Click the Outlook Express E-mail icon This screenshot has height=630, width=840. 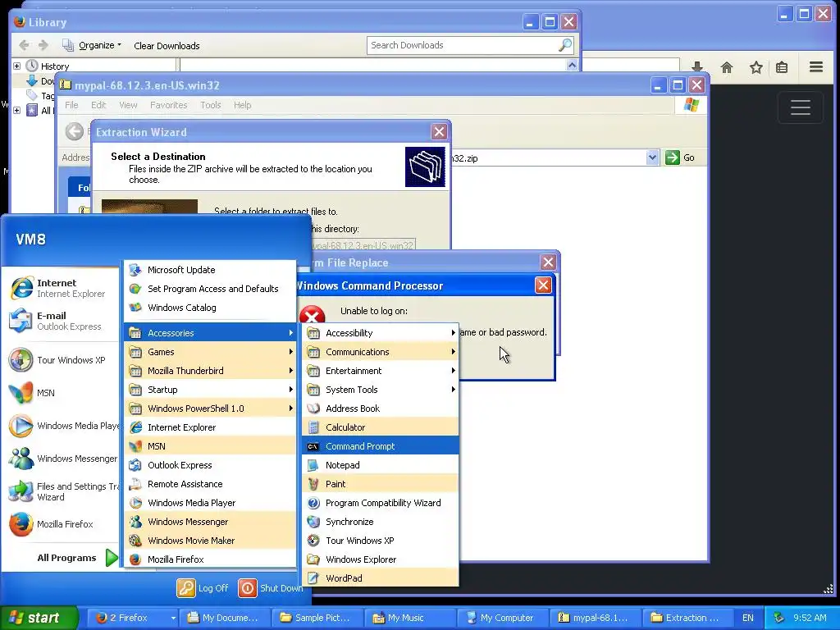click(21, 321)
